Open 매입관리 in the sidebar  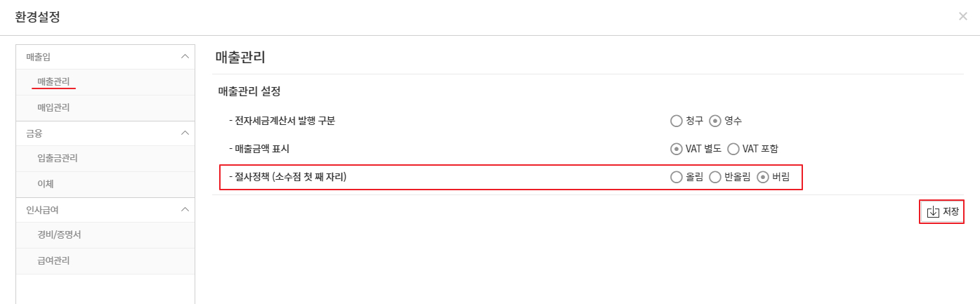(x=53, y=107)
